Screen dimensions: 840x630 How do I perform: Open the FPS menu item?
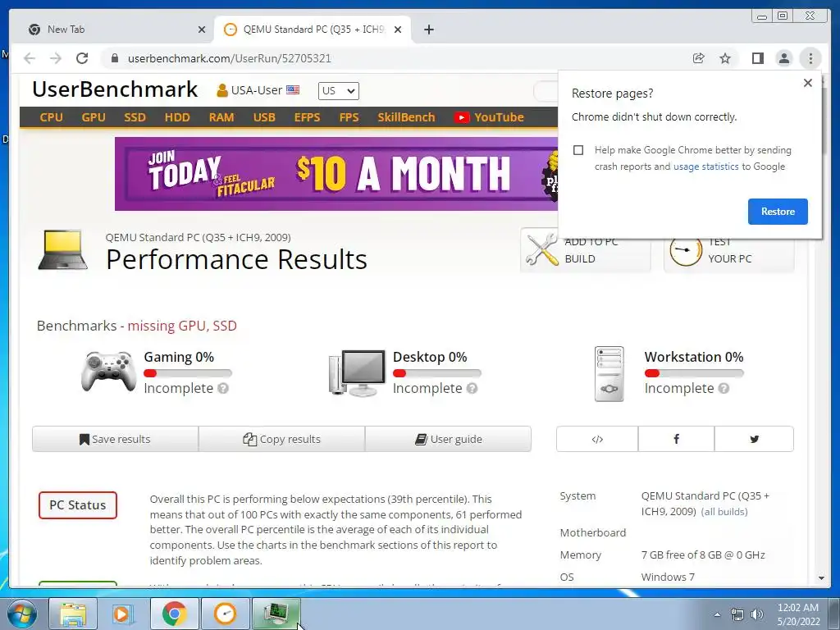(349, 117)
